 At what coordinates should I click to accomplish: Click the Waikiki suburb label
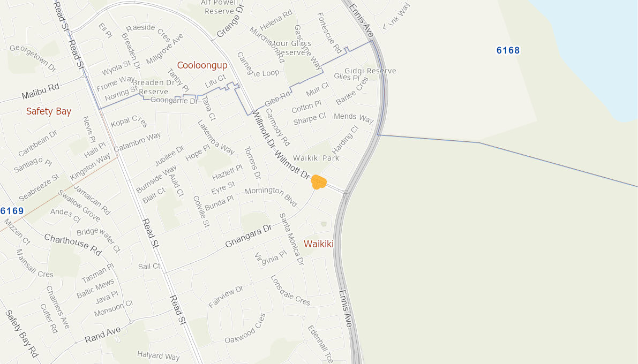click(x=319, y=244)
